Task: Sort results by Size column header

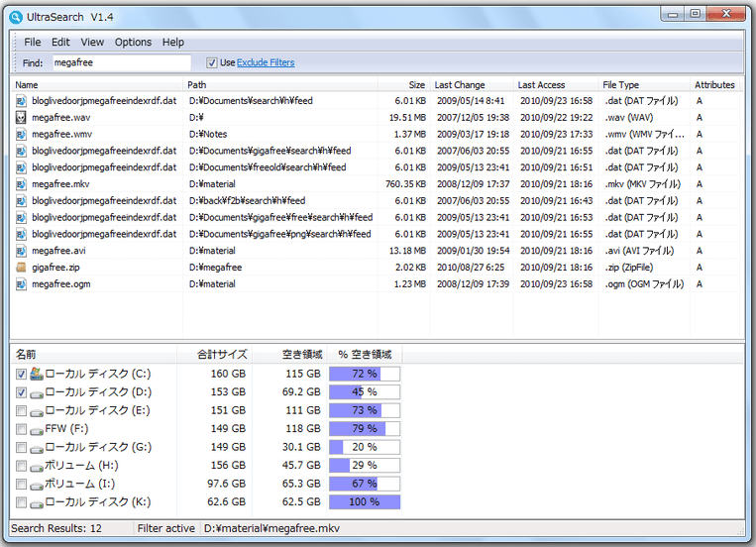Action: (x=404, y=85)
